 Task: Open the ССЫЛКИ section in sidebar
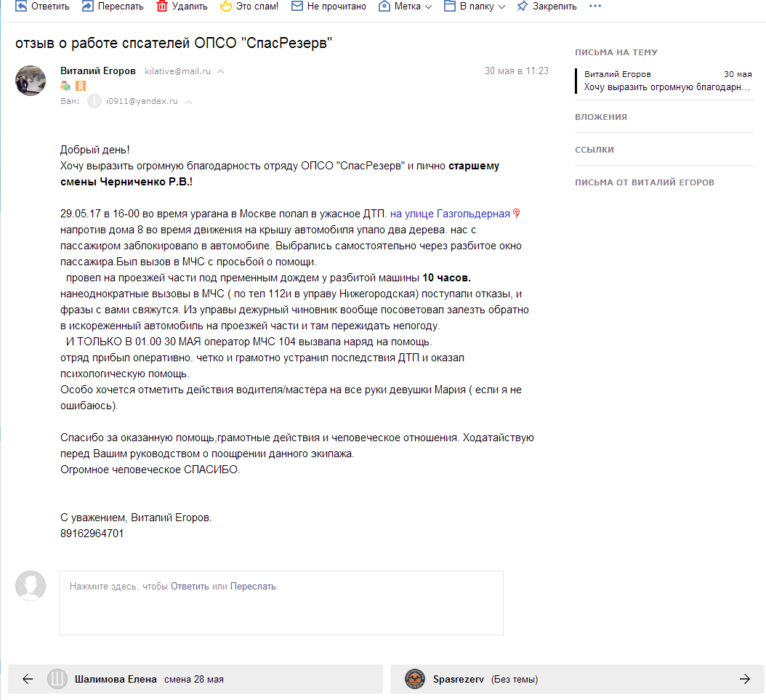point(594,150)
